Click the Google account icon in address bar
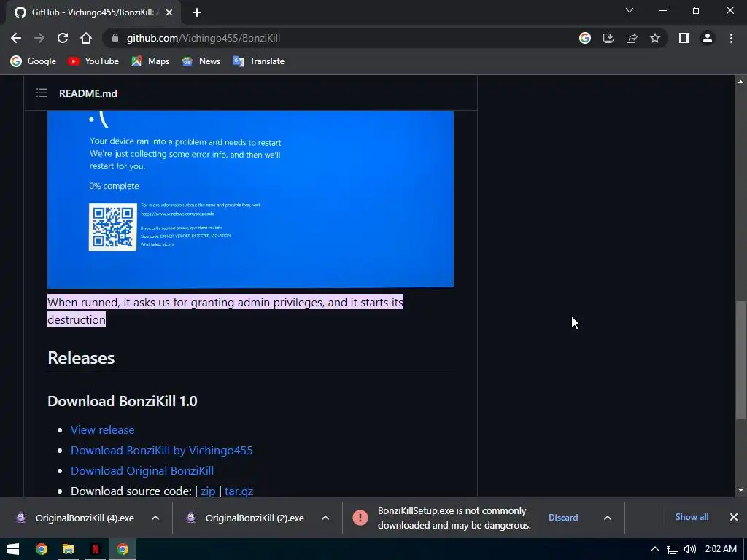 [x=585, y=38]
